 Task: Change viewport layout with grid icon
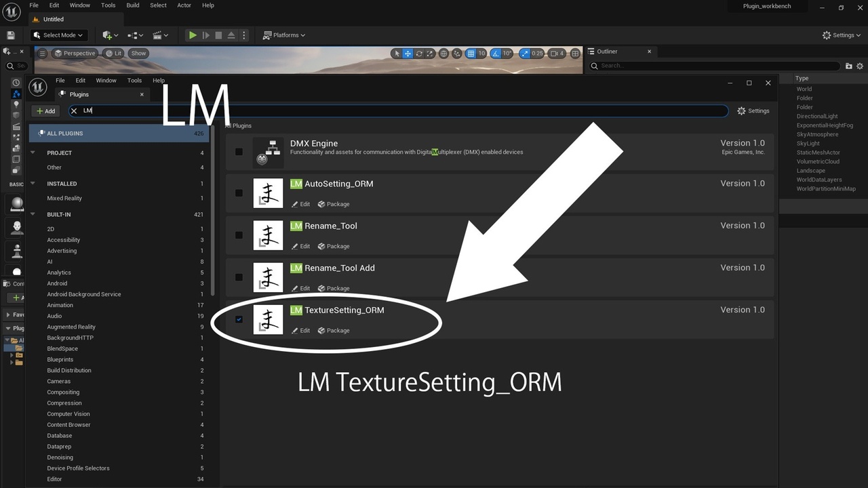[575, 54]
